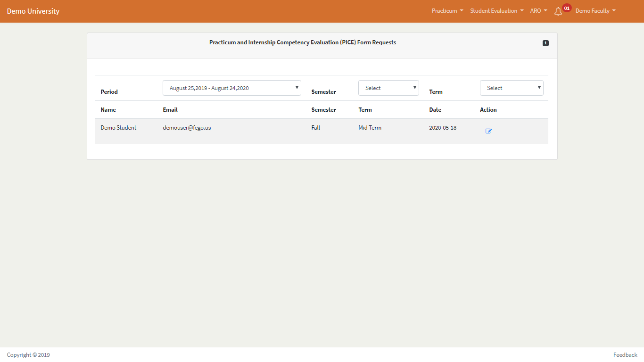Open the Period dropdown
The height and width of the screenshot is (362, 644).
click(231, 88)
